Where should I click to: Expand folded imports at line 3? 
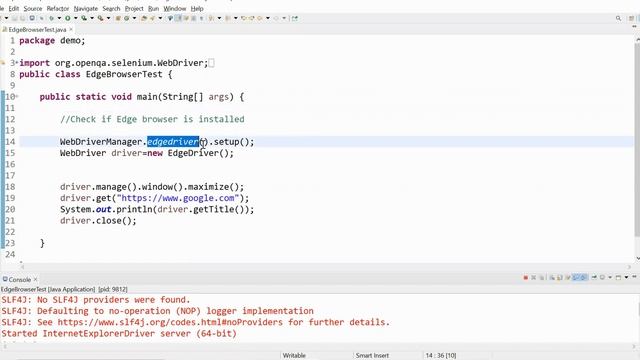pos(17,62)
